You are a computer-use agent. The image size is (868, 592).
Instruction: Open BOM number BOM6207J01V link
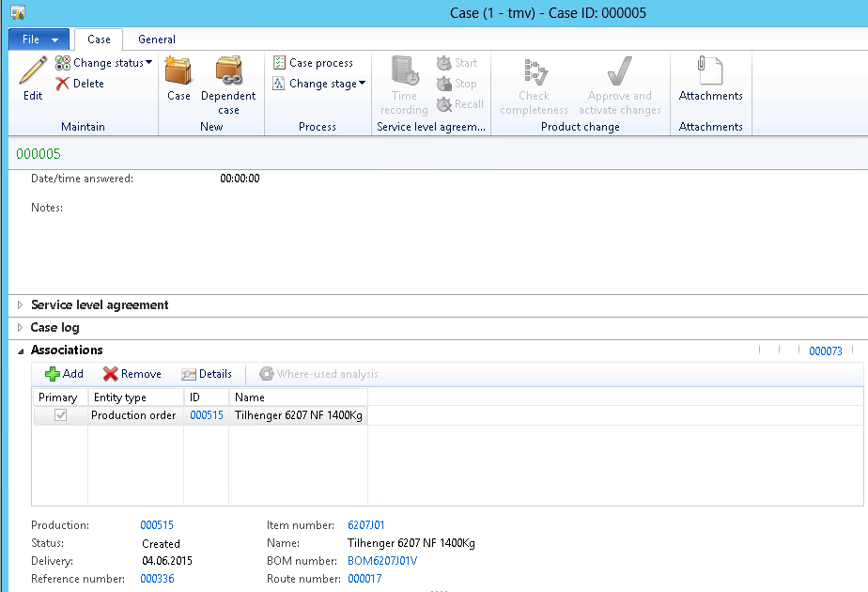[382, 561]
